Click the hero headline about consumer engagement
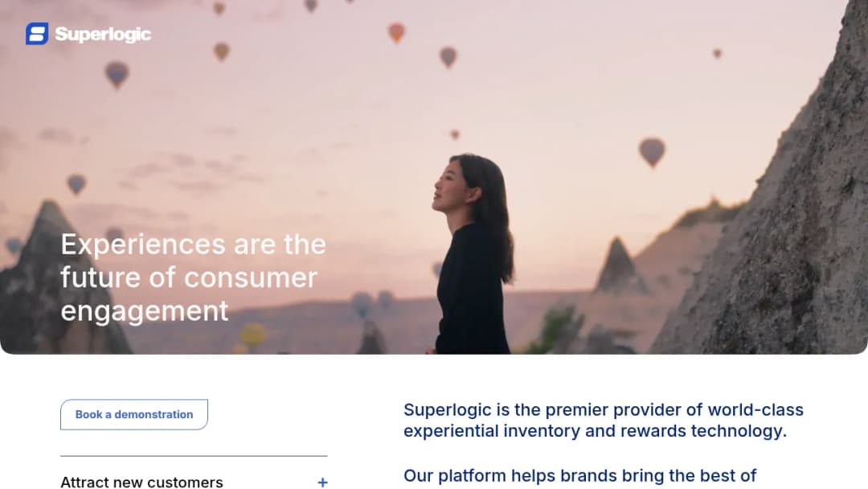 [193, 277]
